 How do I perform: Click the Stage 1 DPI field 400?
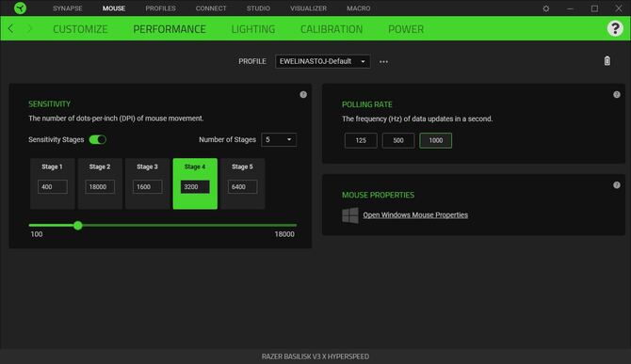tap(53, 187)
